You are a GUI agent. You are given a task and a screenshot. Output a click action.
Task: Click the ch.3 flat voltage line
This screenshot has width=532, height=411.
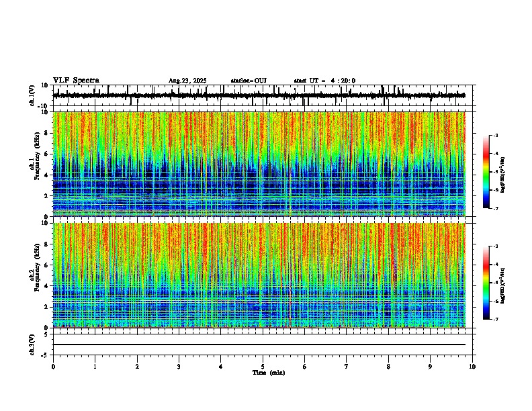[259, 345]
